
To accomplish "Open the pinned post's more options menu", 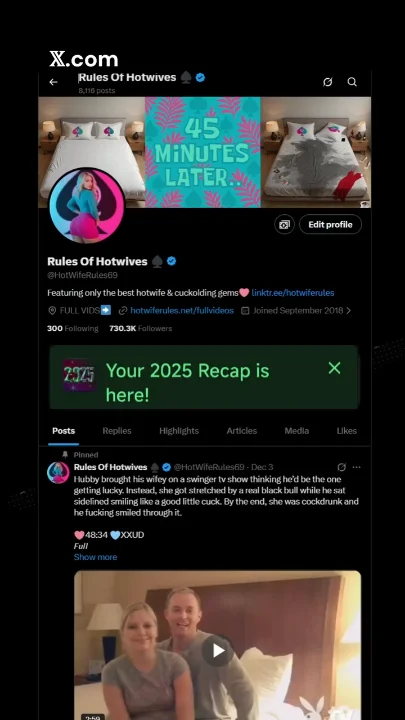I will pos(356,467).
